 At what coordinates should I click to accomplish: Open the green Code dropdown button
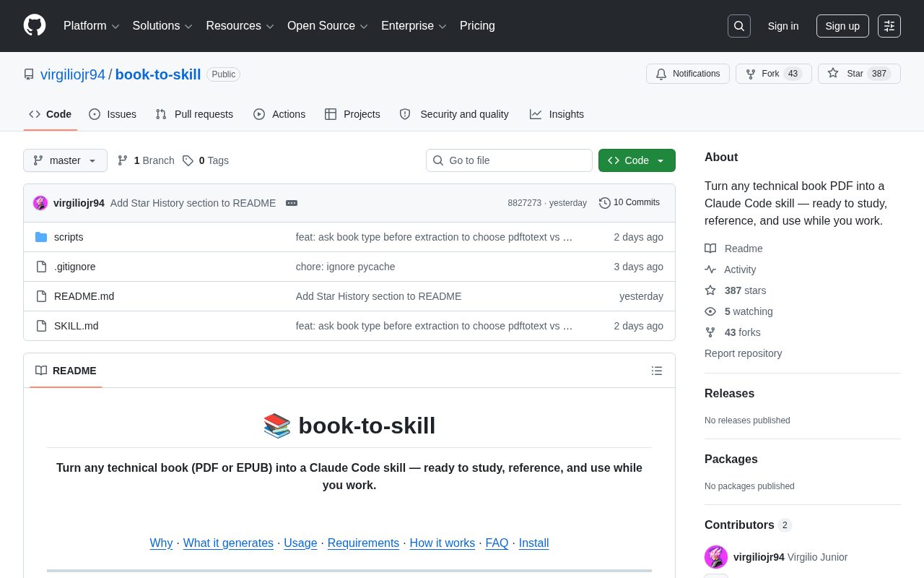coord(637,160)
